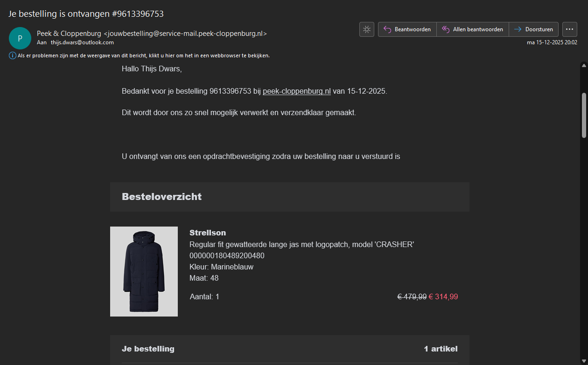Image resolution: width=588 pixels, height=365 pixels.
Task: Click the navy coat product thumbnail
Action: 144,271
